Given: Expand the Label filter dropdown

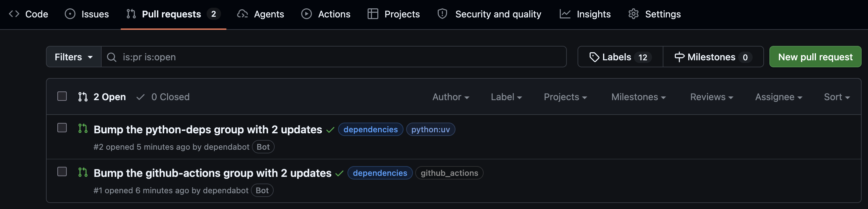Looking at the screenshot, I should pos(506,97).
